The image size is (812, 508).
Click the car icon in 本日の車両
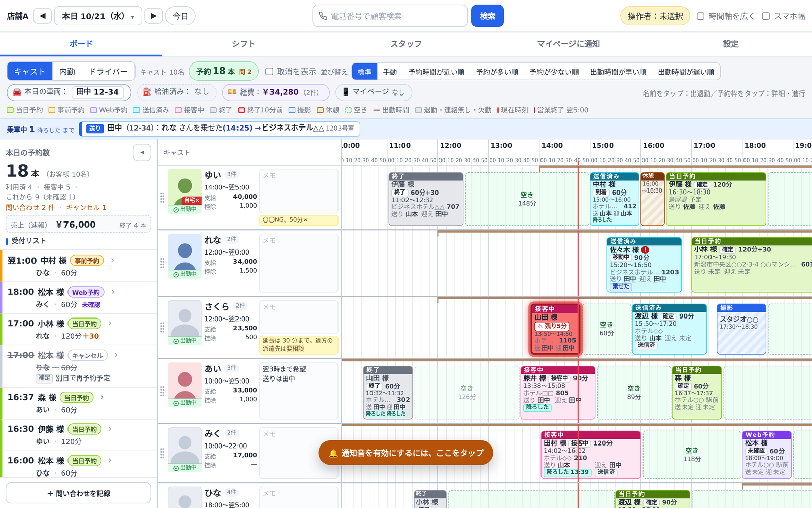[x=17, y=92]
